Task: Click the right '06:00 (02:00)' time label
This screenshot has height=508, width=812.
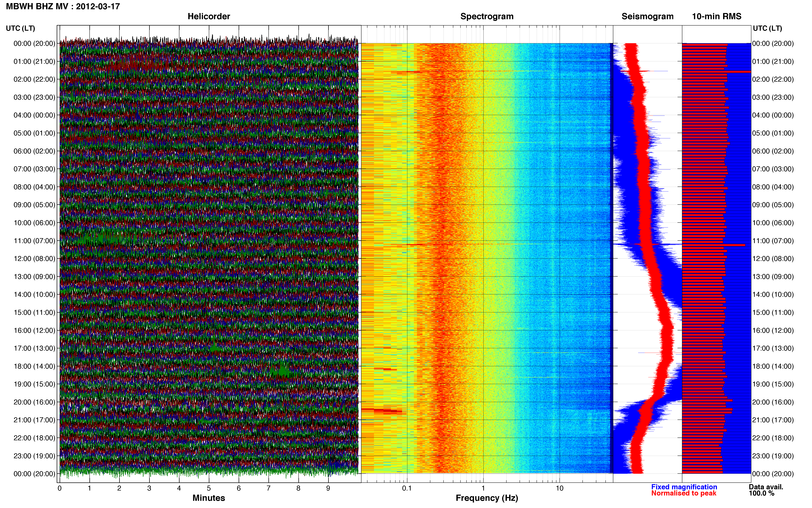Action: coord(773,151)
